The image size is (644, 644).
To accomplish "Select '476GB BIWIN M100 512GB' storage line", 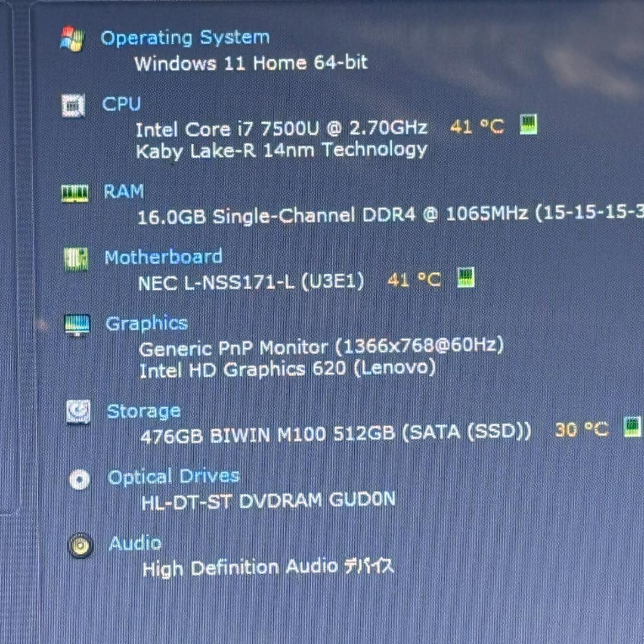I will [336, 434].
